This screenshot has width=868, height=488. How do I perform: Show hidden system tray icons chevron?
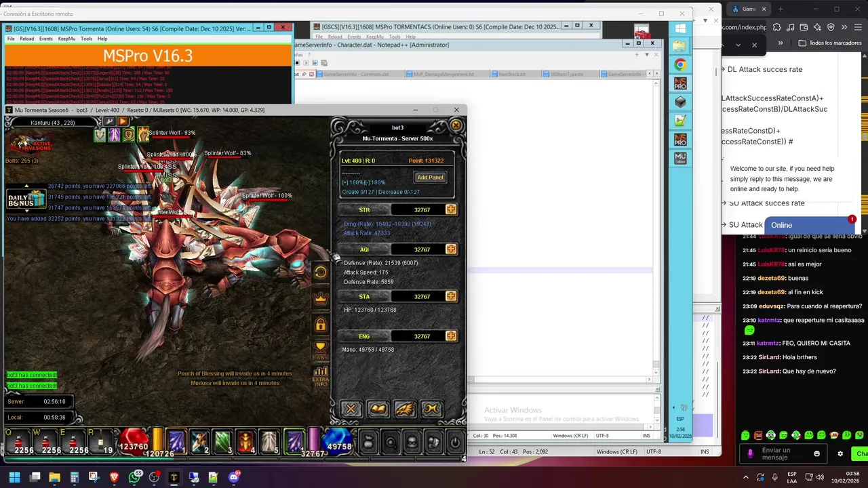pos(746,477)
